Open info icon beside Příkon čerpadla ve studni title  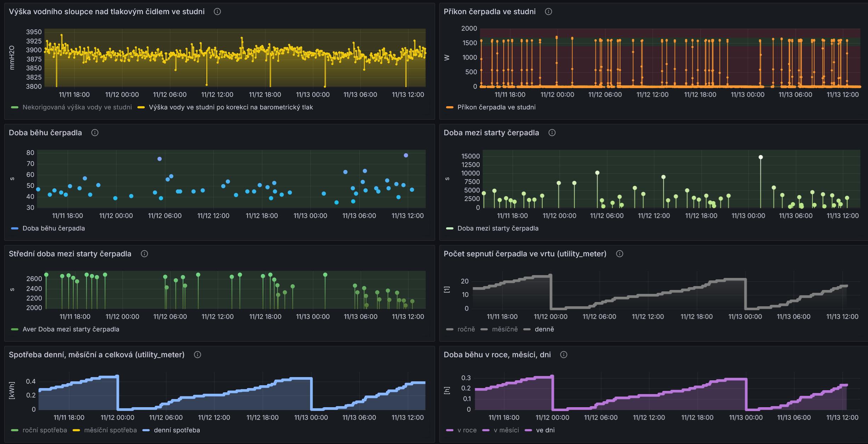[548, 12]
